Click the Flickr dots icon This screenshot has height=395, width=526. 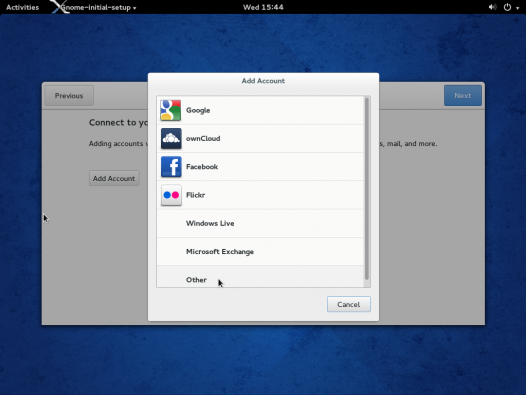click(x=171, y=195)
